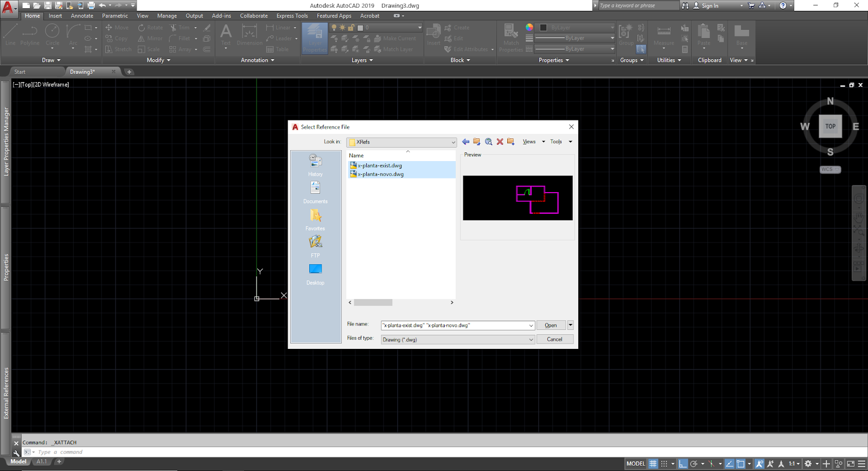The height and width of the screenshot is (471, 868).
Task: Toggle polar tracking in status bar
Action: pos(694,464)
